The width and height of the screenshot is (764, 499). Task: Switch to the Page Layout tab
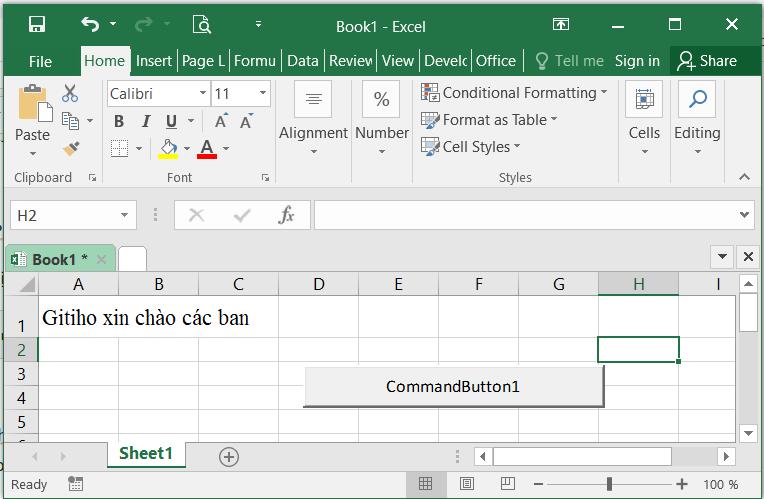point(203,61)
